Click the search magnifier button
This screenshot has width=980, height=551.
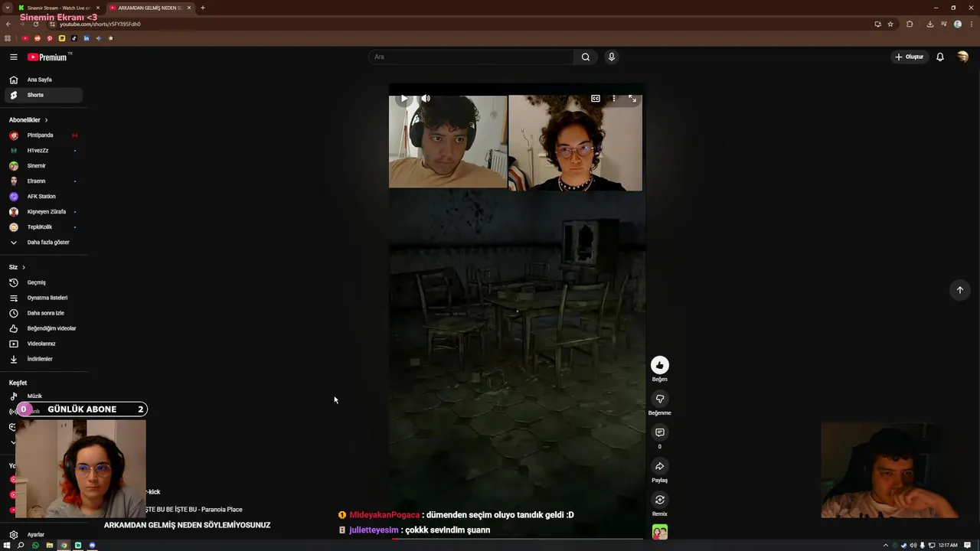coord(586,57)
